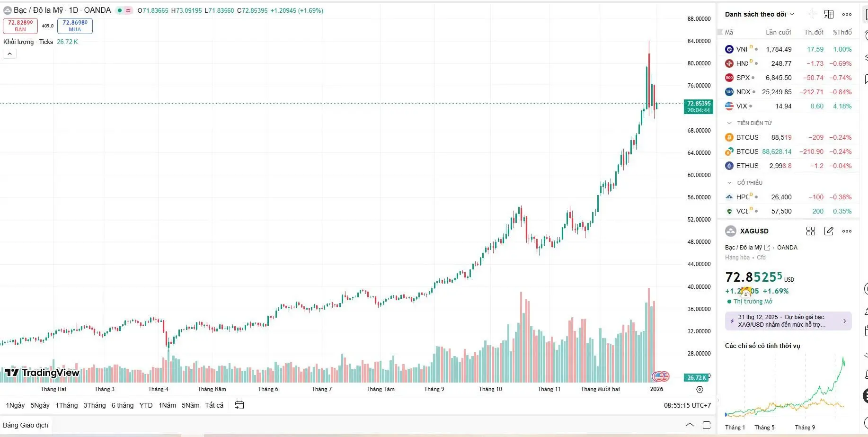Click the pencil edit icon in XAGUSD panel
The image size is (868, 437).
click(x=829, y=231)
